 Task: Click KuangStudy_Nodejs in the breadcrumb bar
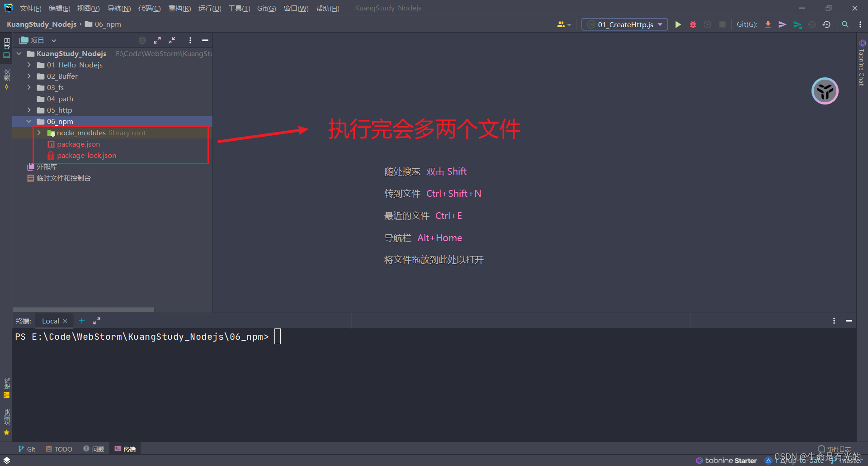click(42, 24)
